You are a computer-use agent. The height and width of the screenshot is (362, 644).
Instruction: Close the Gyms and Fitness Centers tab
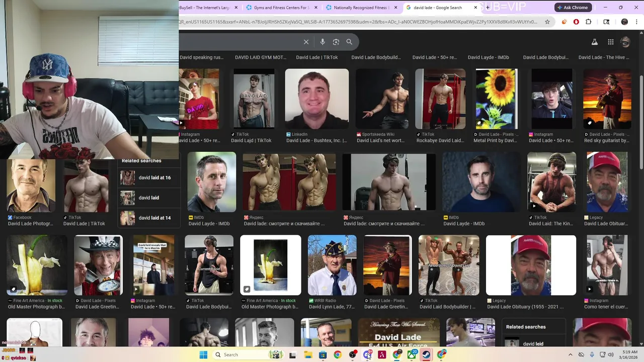316,8
